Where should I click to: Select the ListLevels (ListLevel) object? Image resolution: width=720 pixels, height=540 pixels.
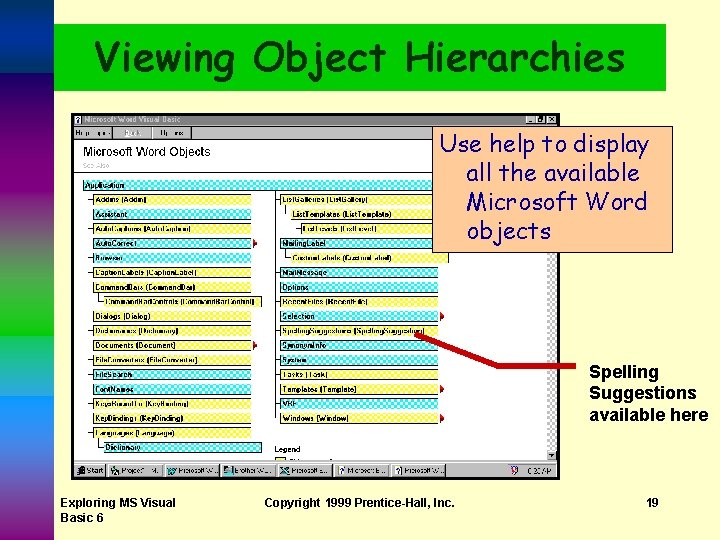point(367,229)
